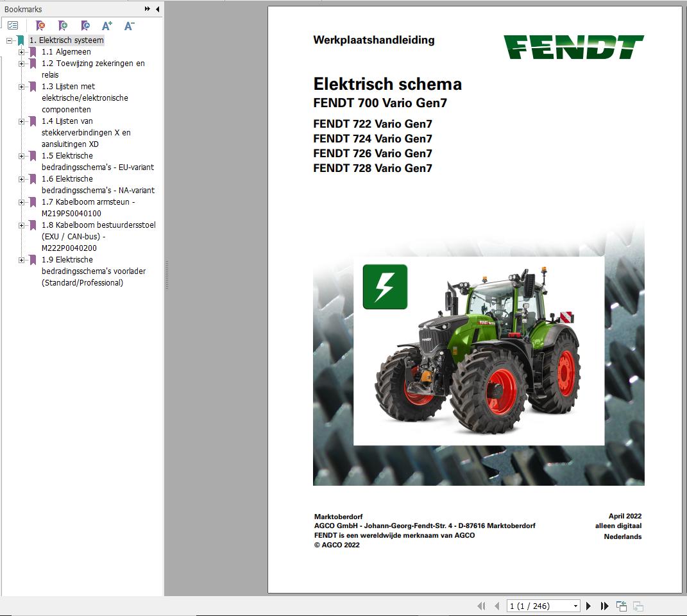The image size is (687, 616).
Task: Click the bookmark icon beside 1.4 Lijsten van
Action: pos(33,121)
